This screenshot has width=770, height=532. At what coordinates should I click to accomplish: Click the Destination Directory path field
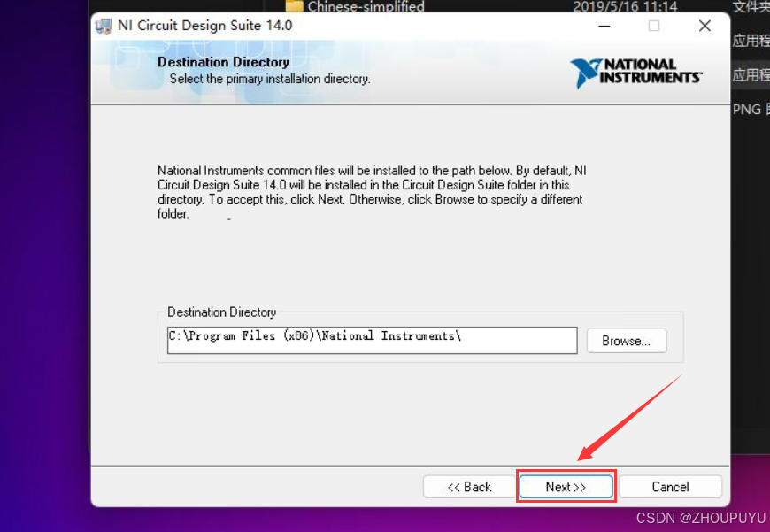pos(373,340)
